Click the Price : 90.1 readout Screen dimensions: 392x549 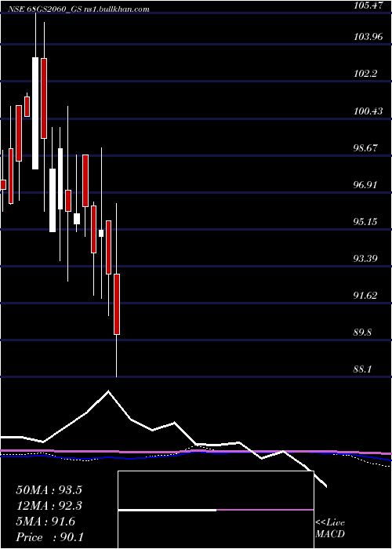[x=49, y=537]
